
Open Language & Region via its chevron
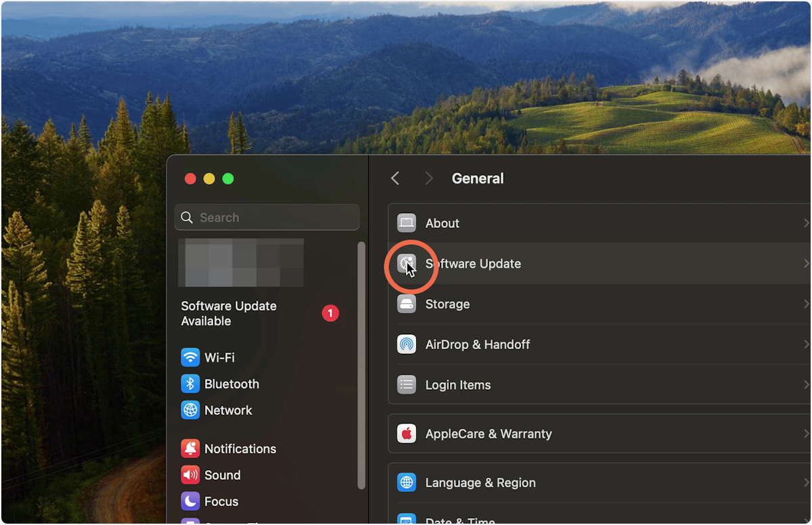[807, 482]
